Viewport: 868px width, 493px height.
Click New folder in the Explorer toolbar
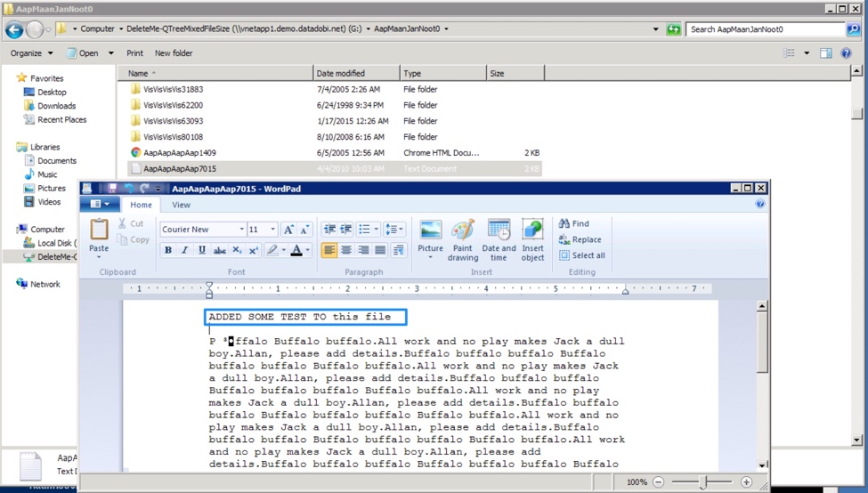click(174, 53)
